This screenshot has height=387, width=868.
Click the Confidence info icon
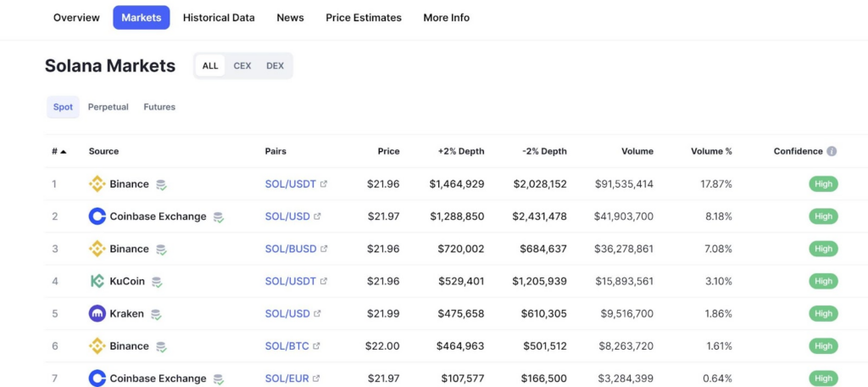click(x=832, y=151)
